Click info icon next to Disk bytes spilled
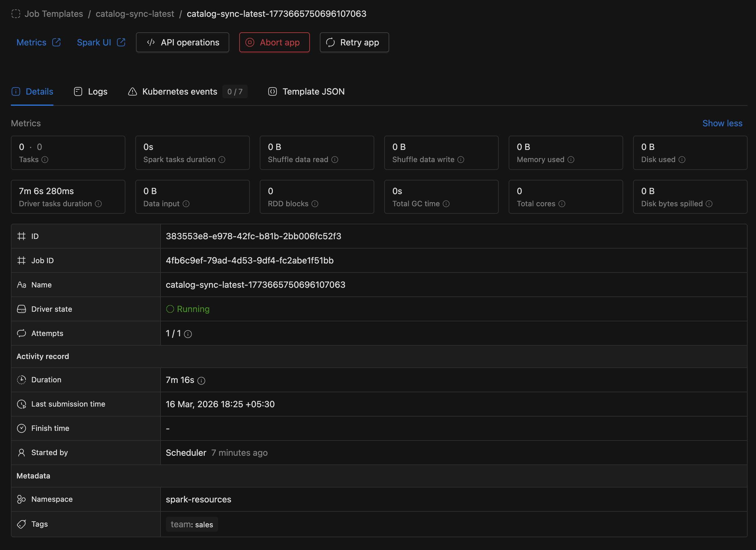The image size is (756, 550). click(x=709, y=204)
